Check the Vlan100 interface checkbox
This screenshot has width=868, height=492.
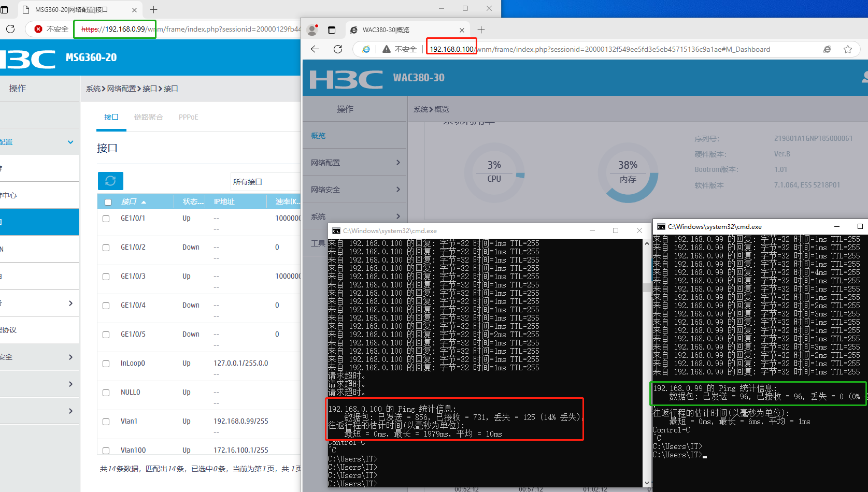pos(106,451)
